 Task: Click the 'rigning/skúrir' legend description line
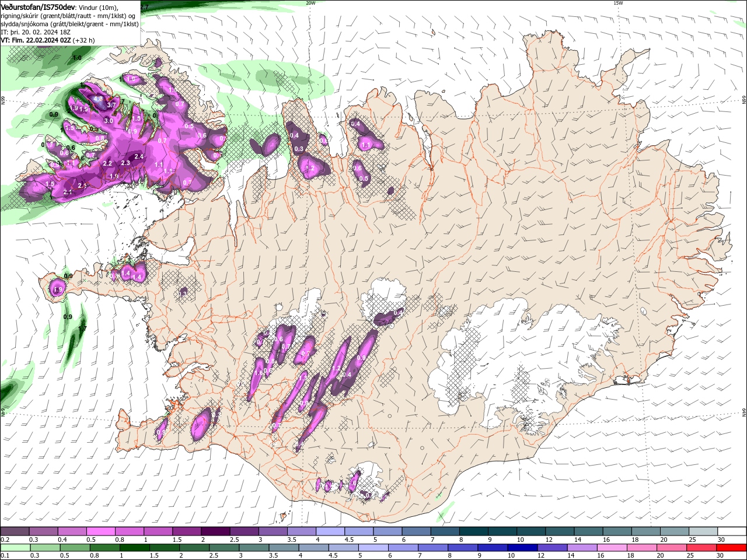[68, 16]
